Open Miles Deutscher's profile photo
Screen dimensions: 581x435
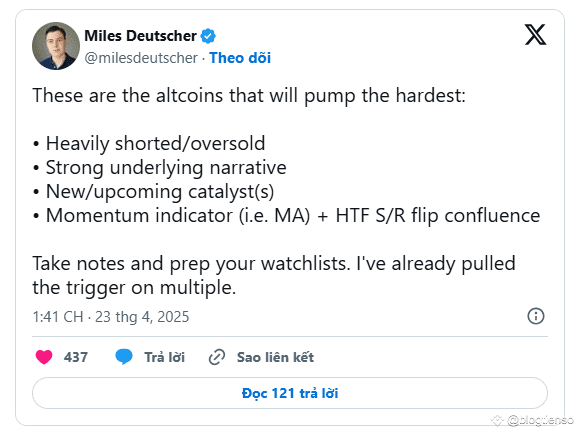click(56, 46)
